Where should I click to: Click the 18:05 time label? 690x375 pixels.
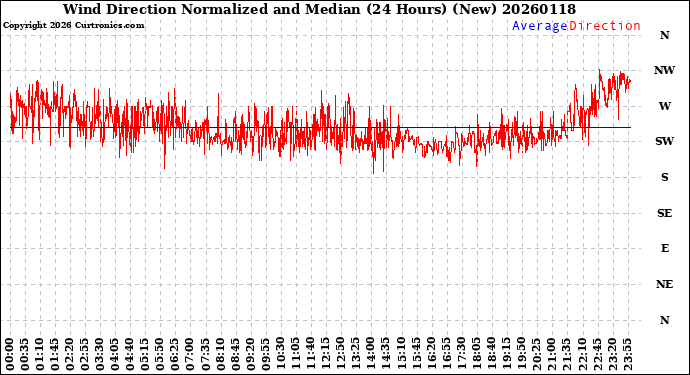click(x=476, y=355)
